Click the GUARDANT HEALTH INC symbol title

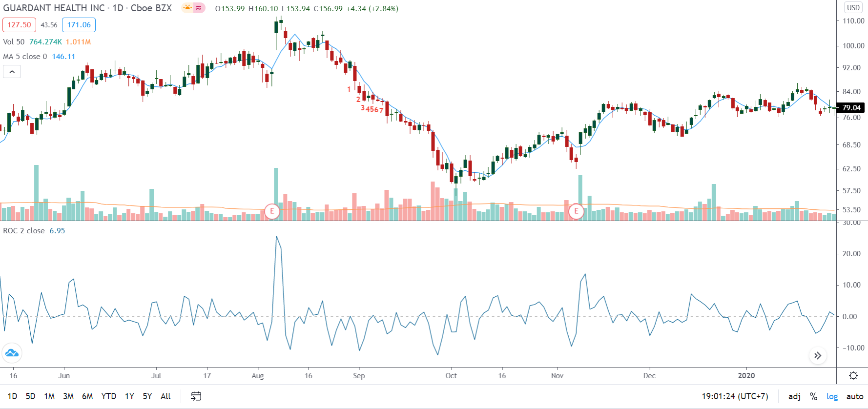(54, 8)
